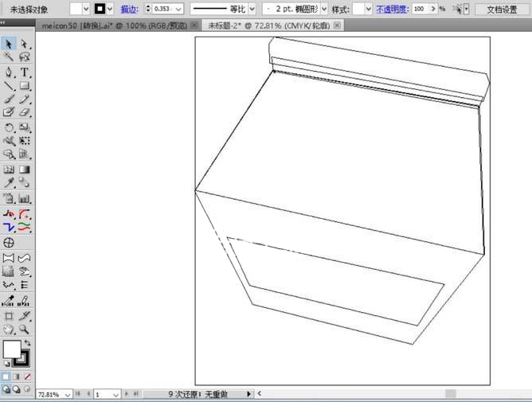Image resolution: width=532 pixels, height=402 pixels.
Task: Set paint to None in toolbox
Action: click(28, 376)
